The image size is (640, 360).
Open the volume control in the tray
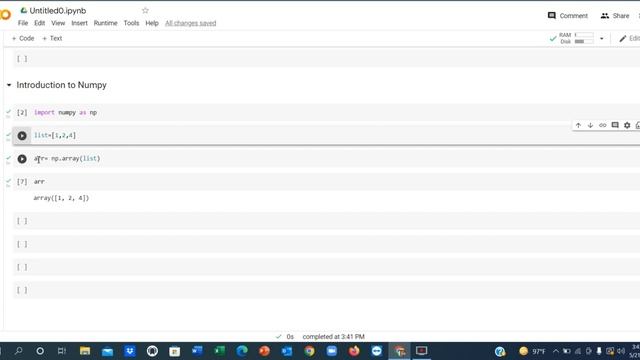(621, 351)
